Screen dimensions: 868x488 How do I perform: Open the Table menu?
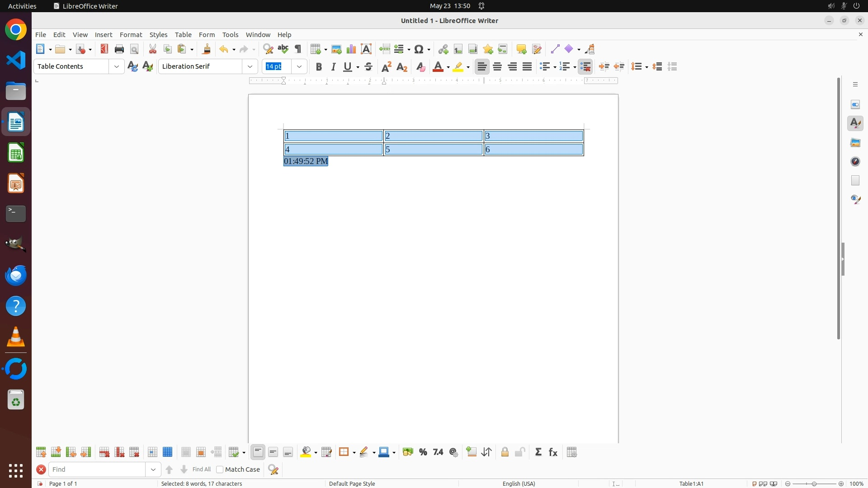tap(183, 35)
